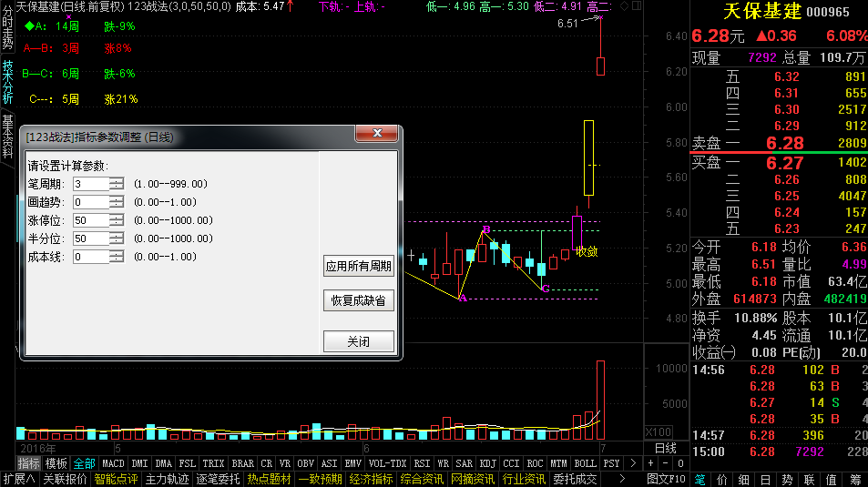Image resolution: width=868 pixels, height=487 pixels.
Task: Expand more info tabs after 委托成交
Action: 622,479
